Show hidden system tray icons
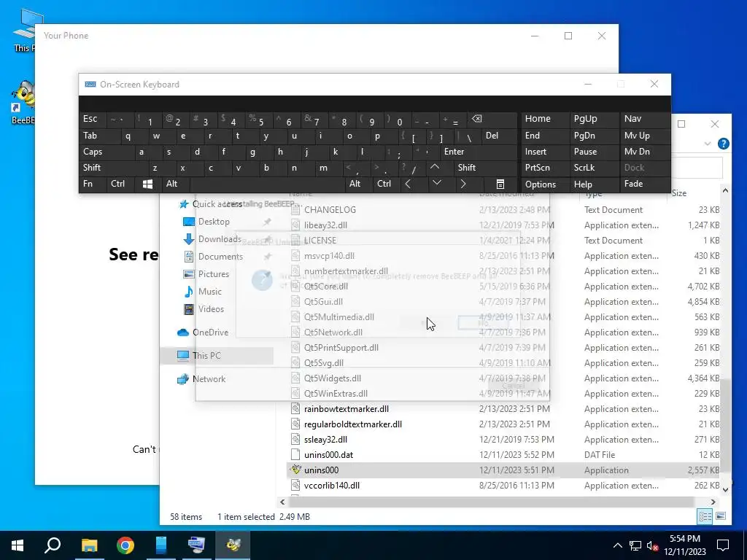747x560 pixels. click(617, 545)
